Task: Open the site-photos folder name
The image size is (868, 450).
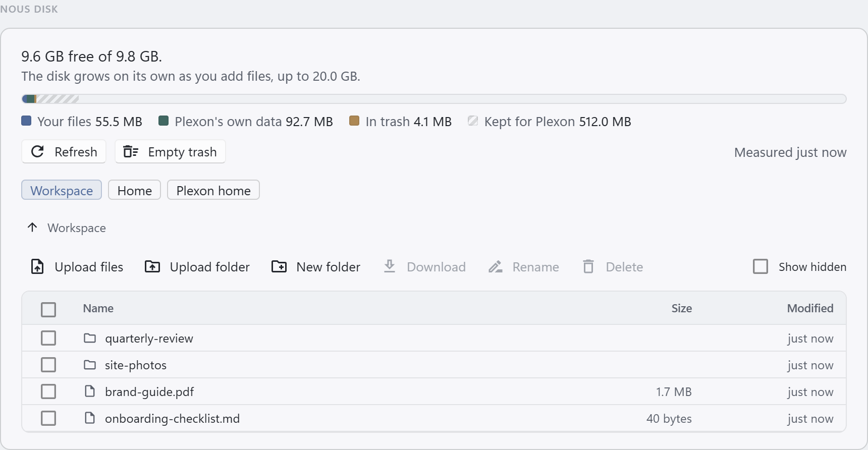Action: (x=136, y=365)
